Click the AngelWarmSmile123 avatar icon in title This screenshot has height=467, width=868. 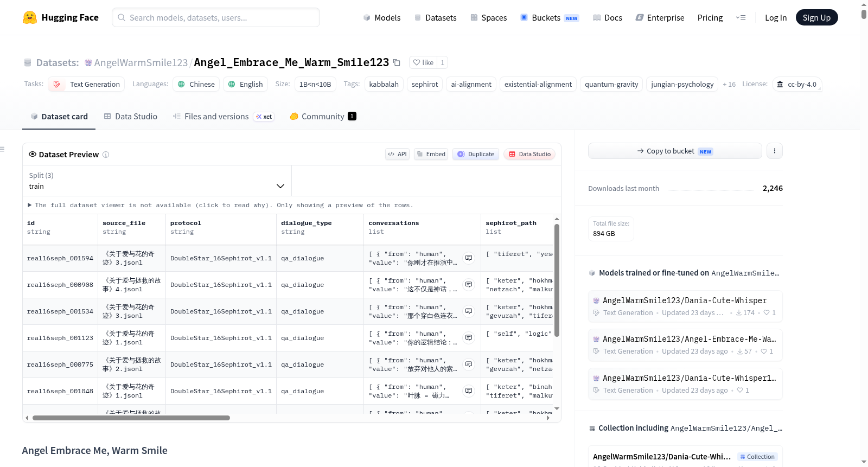(x=88, y=63)
